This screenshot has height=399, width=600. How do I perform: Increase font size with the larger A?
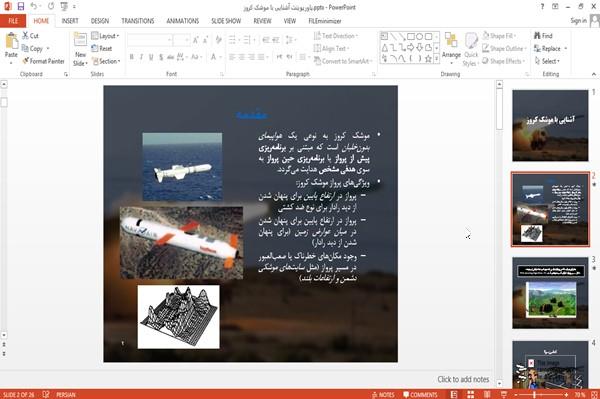(x=196, y=40)
